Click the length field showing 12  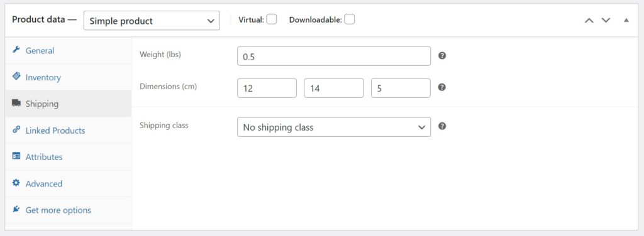click(267, 88)
